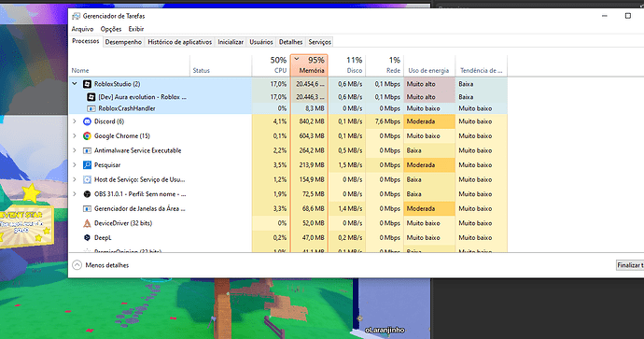Screen dimensions: 644x339
Task: Click Google Chrome's 604,3 MB memory value
Action: (312, 136)
